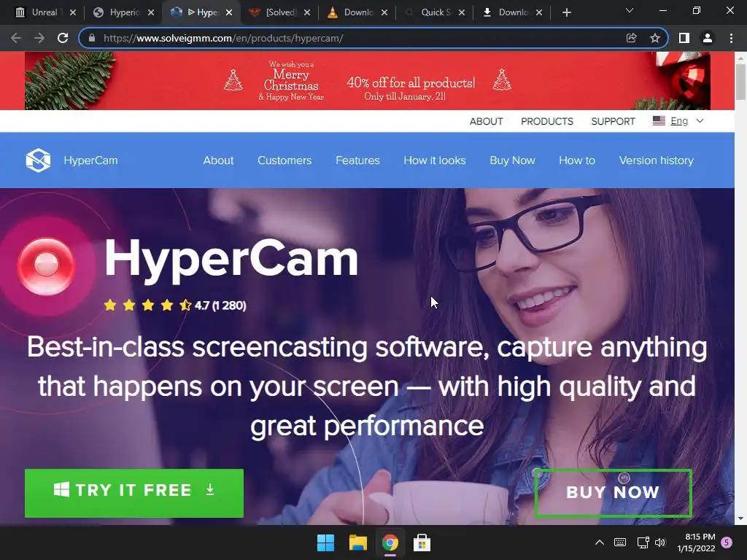Click the volume speaker tray icon
Image resolution: width=747 pixels, height=560 pixels.
659,542
